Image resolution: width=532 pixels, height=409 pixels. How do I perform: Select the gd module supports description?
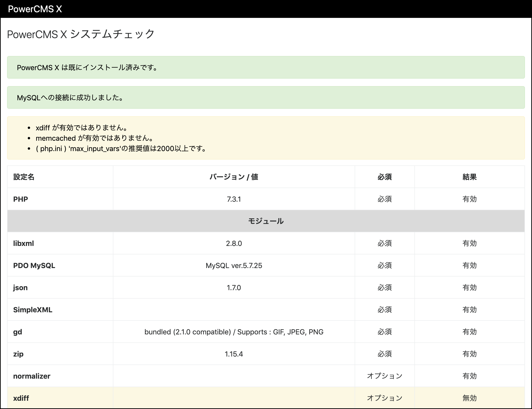click(234, 332)
